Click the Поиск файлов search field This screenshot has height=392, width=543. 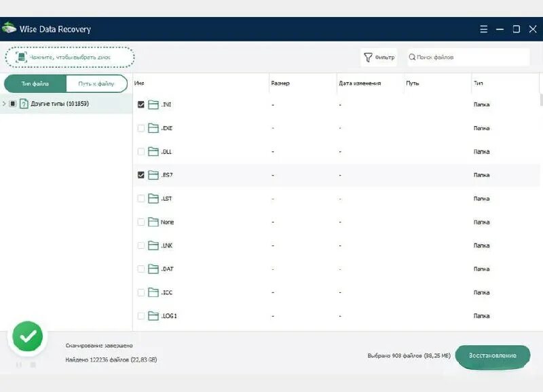coord(468,57)
